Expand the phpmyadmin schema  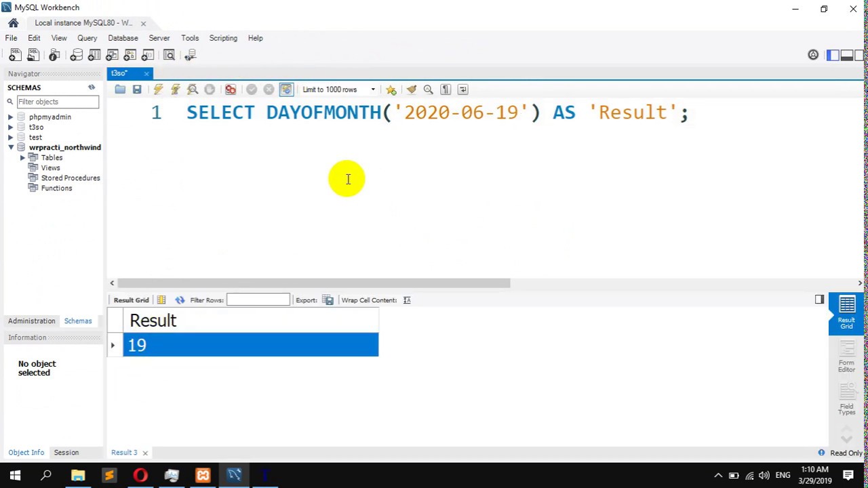[x=11, y=117]
